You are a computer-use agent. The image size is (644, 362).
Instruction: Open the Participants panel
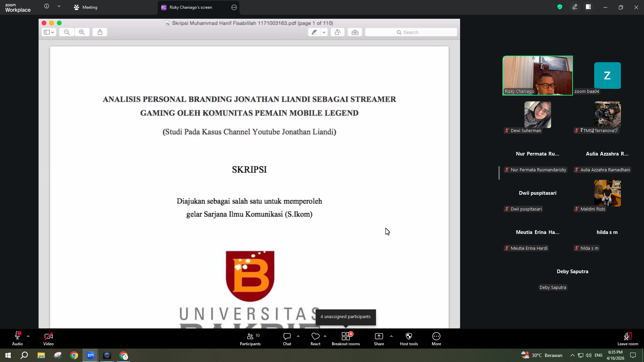click(x=250, y=339)
